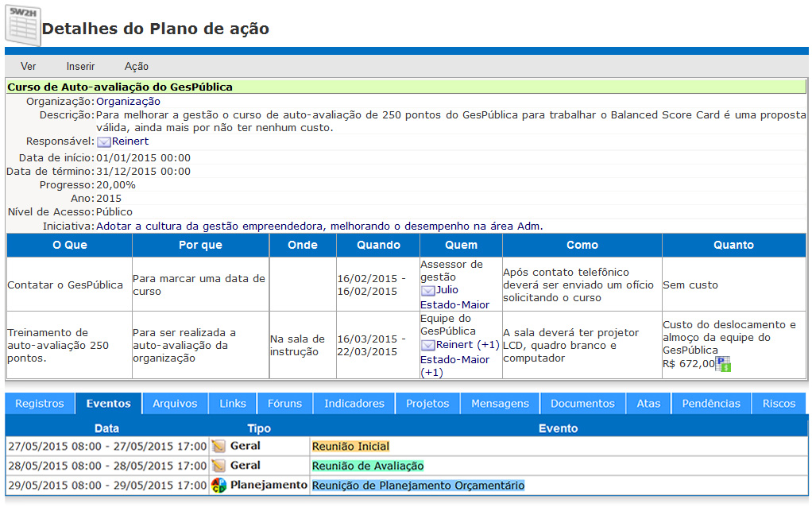Click the Por que column header
812x515 pixels.
(200, 246)
